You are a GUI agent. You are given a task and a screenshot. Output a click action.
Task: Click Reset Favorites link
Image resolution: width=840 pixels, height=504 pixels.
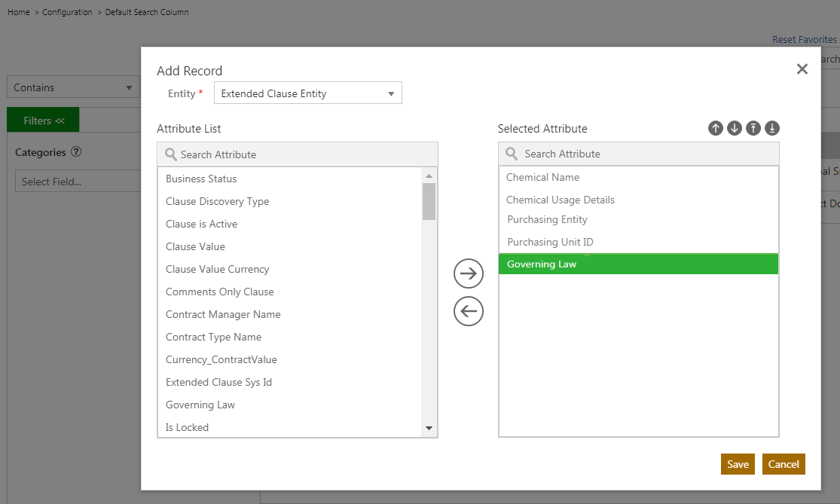point(804,39)
